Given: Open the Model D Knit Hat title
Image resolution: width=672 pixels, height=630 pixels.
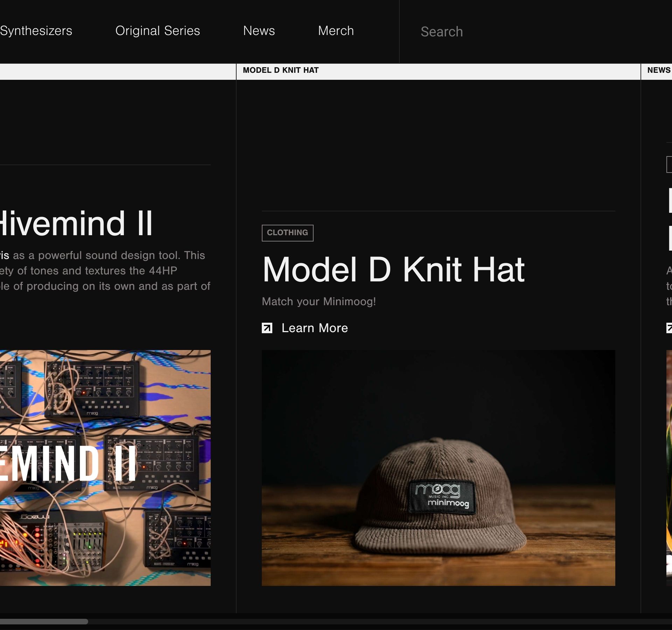Looking at the screenshot, I should tap(393, 269).
